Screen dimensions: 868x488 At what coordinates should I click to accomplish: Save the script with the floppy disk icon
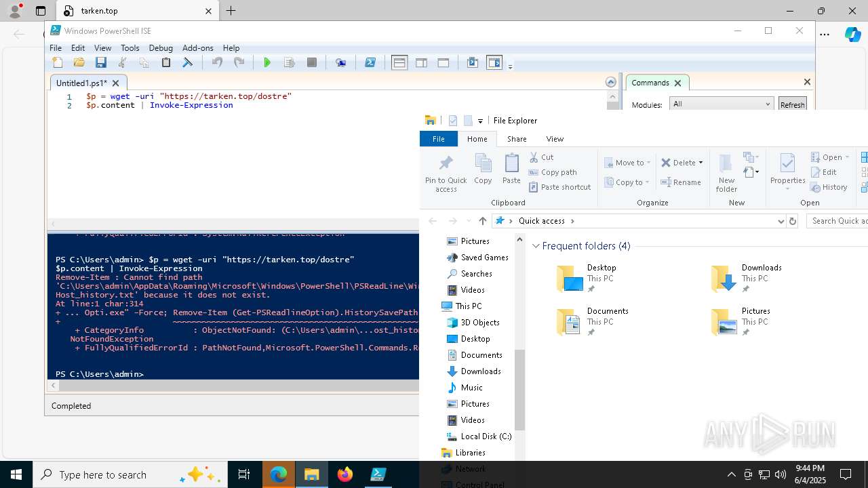point(101,62)
